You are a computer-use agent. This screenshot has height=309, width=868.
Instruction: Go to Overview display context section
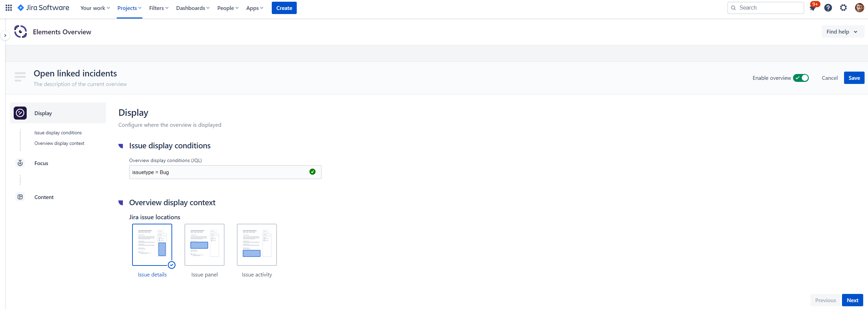click(x=59, y=144)
